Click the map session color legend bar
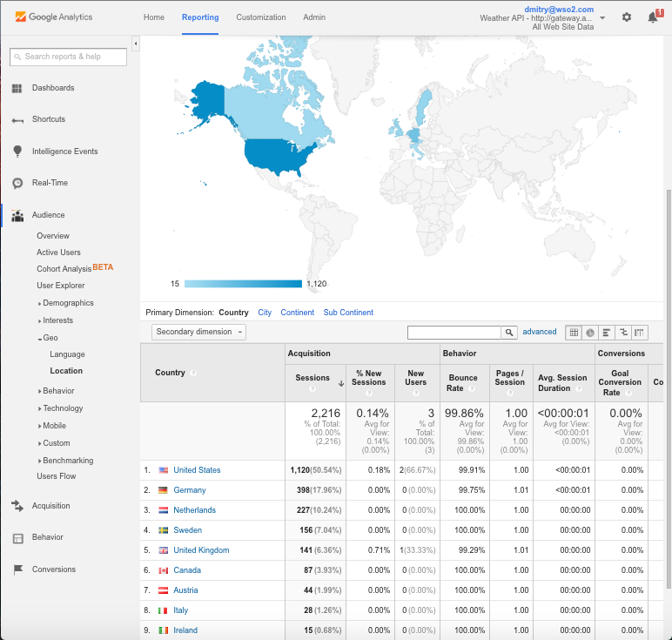 [x=243, y=284]
